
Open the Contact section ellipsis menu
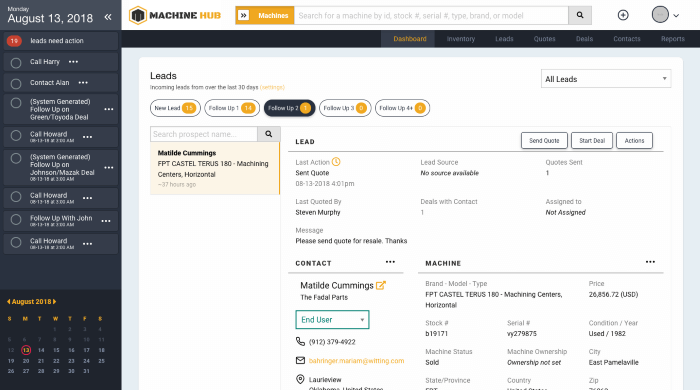click(390, 262)
